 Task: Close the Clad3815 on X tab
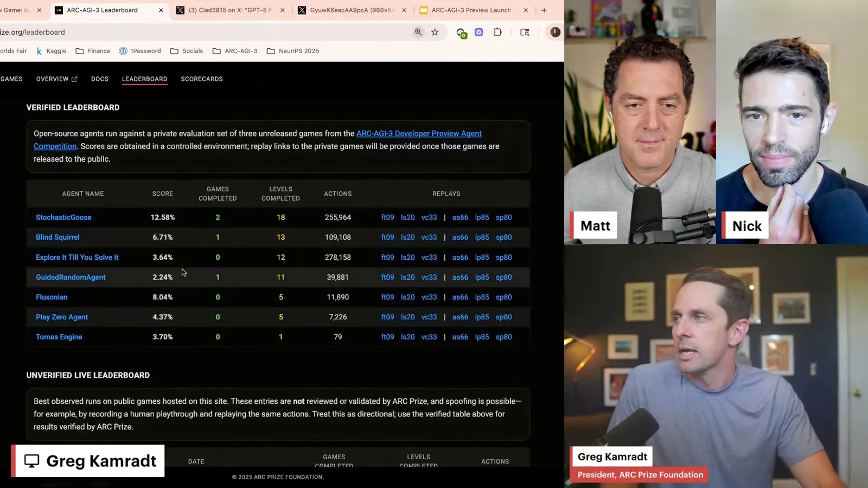[x=282, y=10]
